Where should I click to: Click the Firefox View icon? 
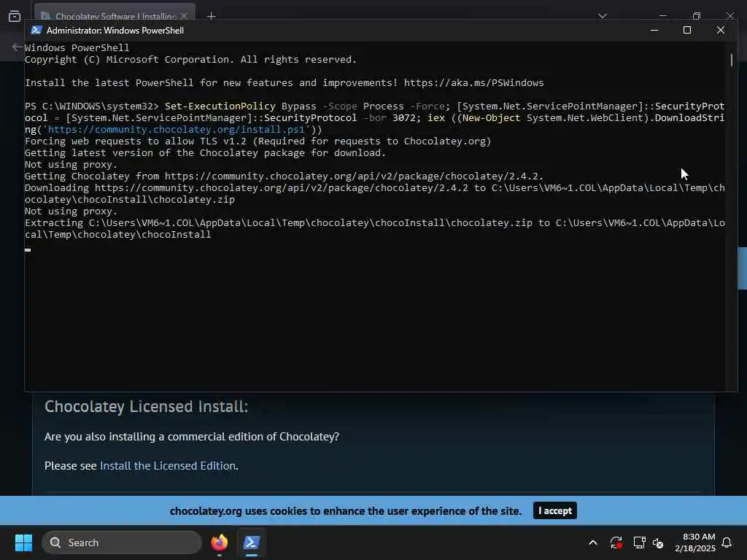coord(15,16)
